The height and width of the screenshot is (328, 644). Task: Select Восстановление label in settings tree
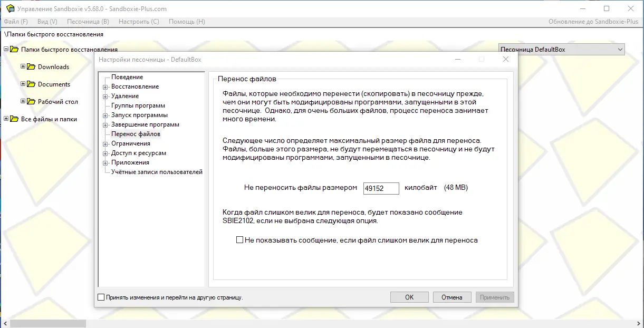coord(135,86)
